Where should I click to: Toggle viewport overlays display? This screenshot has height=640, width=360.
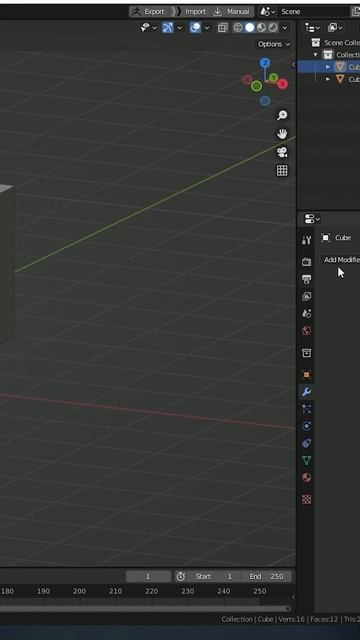pos(195,28)
